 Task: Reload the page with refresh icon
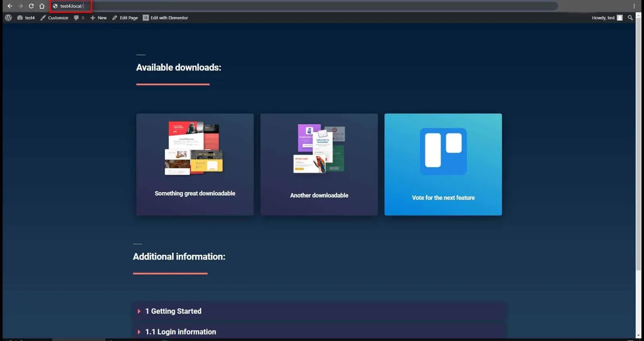pyautogui.click(x=31, y=6)
